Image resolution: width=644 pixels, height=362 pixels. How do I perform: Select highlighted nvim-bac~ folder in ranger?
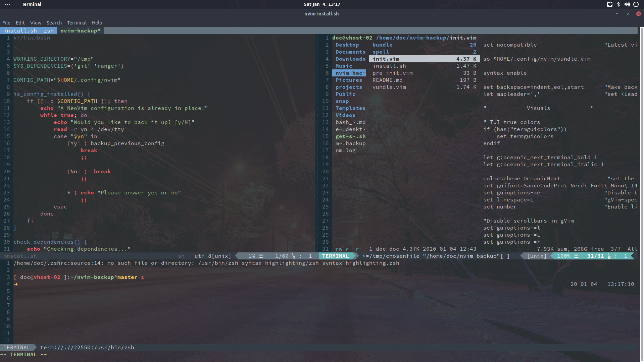(349, 73)
